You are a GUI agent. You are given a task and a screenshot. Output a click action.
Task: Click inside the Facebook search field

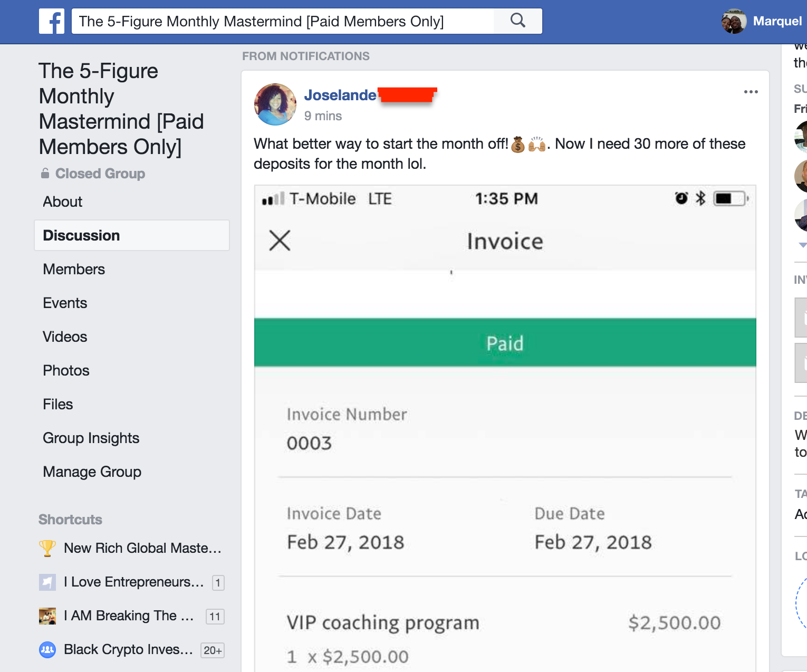283,21
